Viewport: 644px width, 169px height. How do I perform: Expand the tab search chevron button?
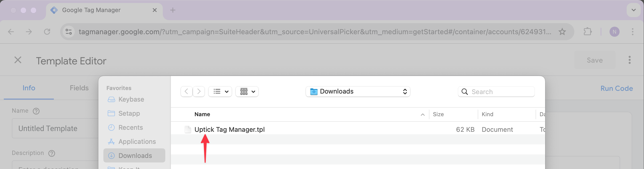pyautogui.click(x=633, y=10)
